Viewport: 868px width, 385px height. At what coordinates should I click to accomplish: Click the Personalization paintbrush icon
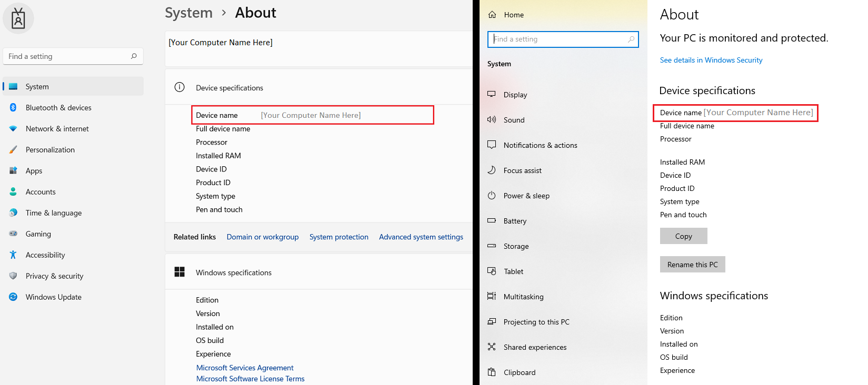pos(13,149)
